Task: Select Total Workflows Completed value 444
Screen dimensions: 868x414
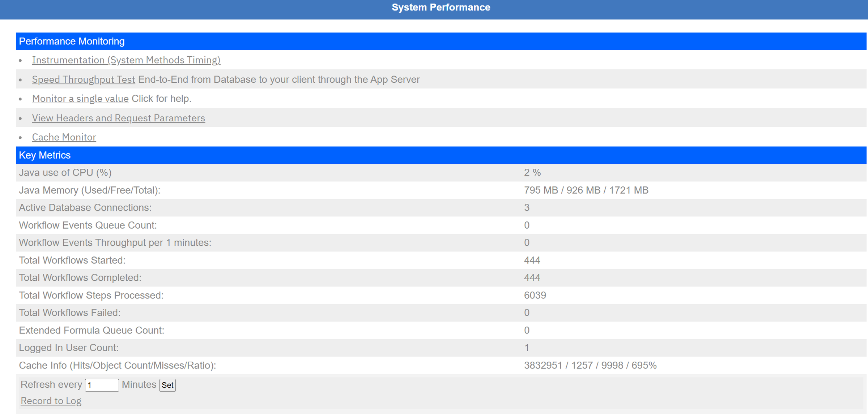Action: 532,278
